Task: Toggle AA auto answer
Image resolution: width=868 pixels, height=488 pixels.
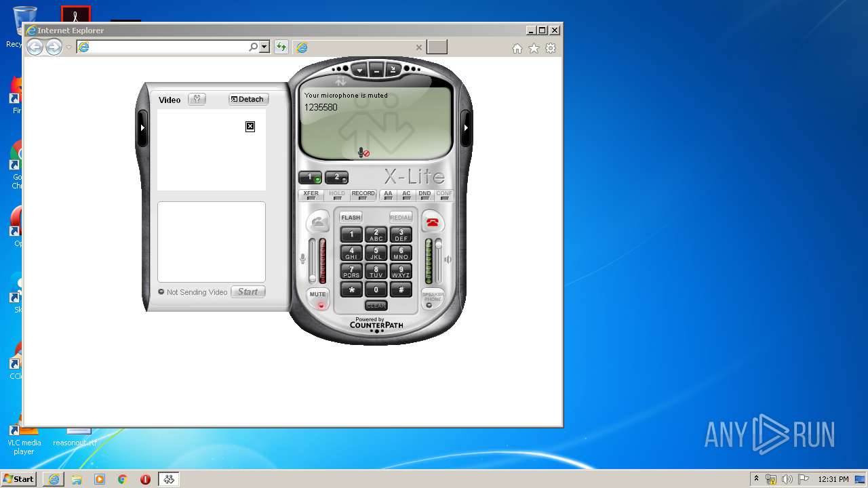Action: tap(388, 195)
